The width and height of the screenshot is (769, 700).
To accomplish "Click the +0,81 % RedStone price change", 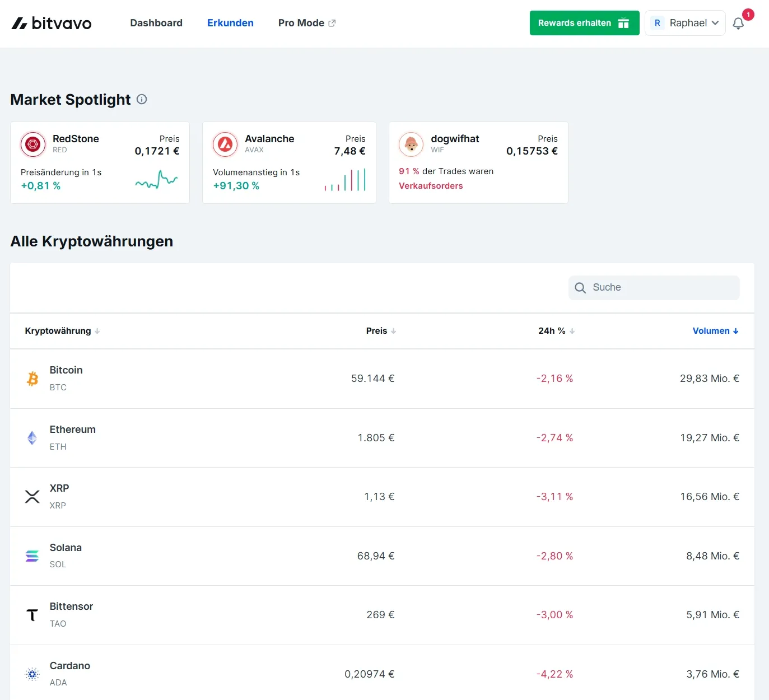I will point(41,186).
